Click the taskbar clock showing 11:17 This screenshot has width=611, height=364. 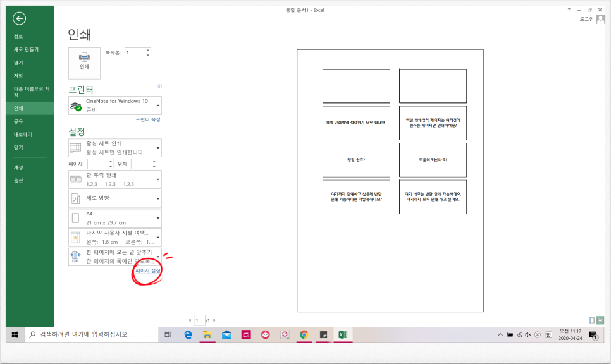(570, 334)
